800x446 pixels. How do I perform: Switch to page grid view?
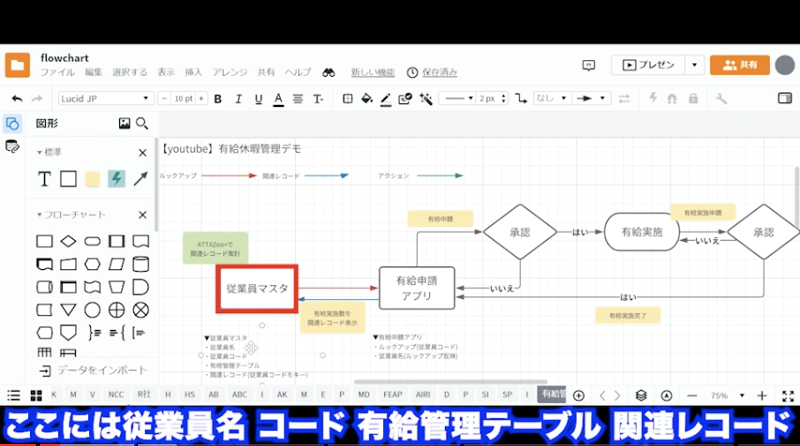pyautogui.click(x=36, y=395)
